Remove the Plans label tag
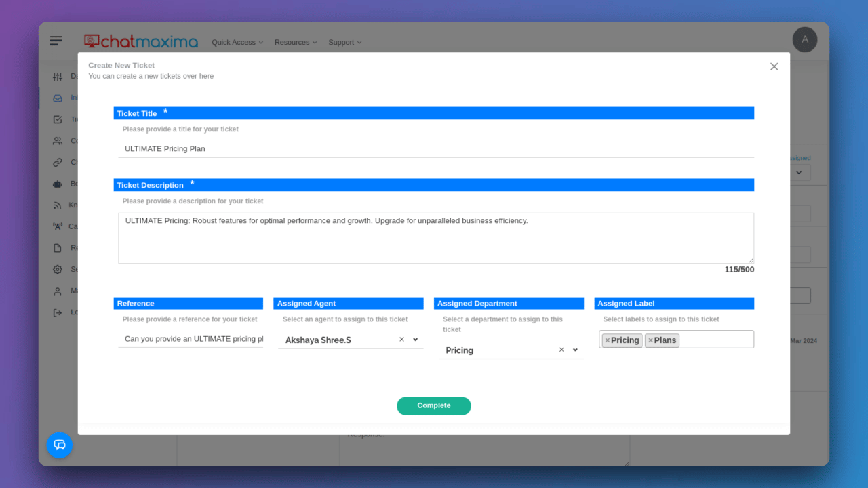Screen dimensions: 868x488 click(650, 340)
